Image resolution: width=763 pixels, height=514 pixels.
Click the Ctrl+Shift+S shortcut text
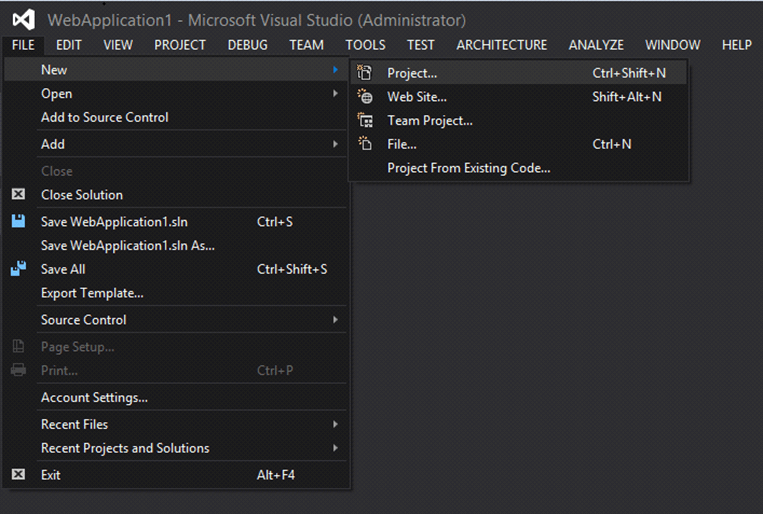pyautogui.click(x=292, y=269)
